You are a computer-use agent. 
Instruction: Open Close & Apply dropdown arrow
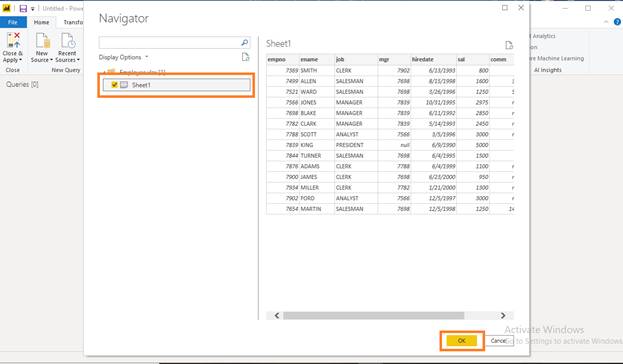[21, 60]
